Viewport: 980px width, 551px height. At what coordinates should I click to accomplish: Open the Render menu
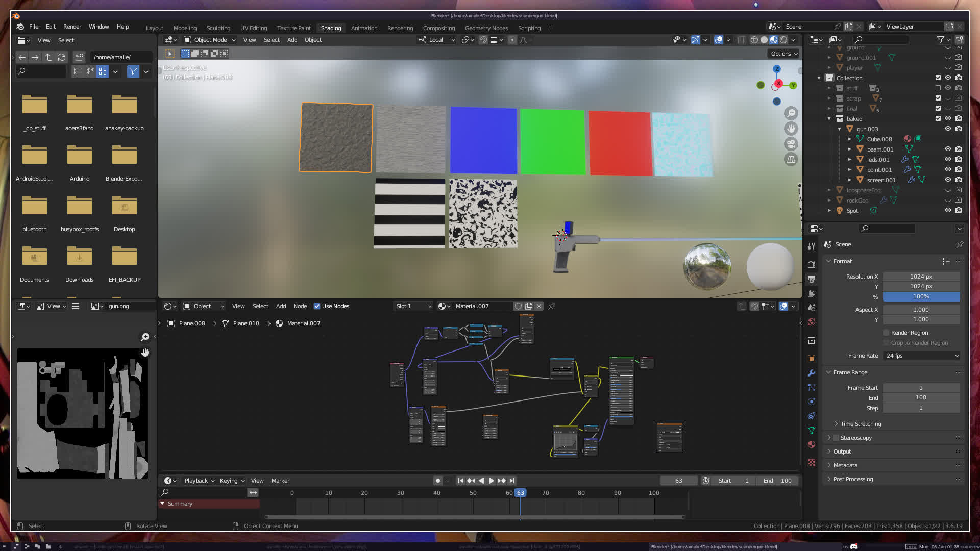[72, 27]
